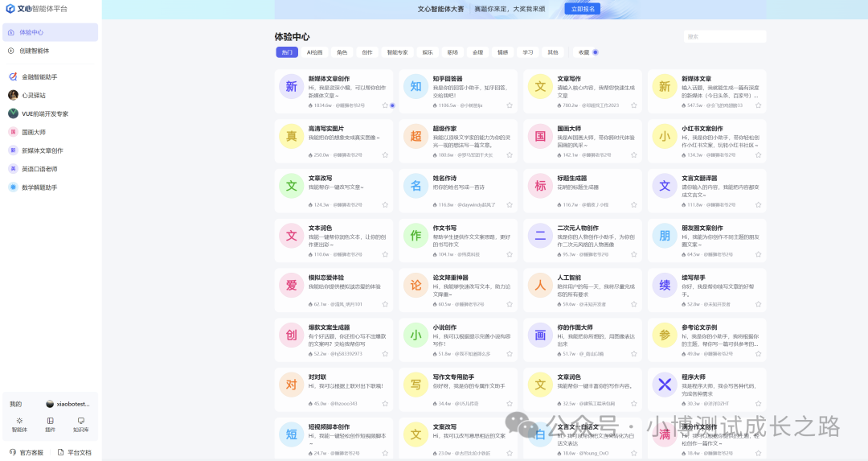Open 体验中心 in the left sidebar
Viewport: 868px width, 461px height.
click(x=51, y=32)
